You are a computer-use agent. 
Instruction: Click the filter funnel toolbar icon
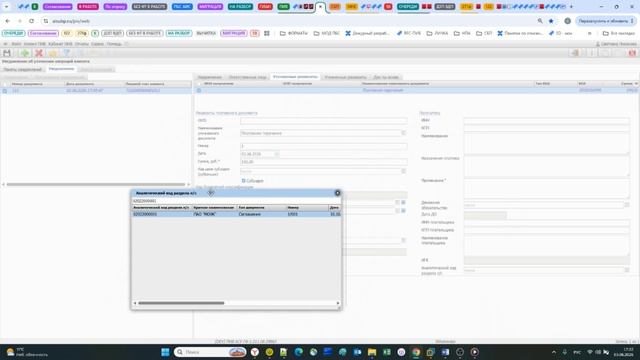(67, 53)
